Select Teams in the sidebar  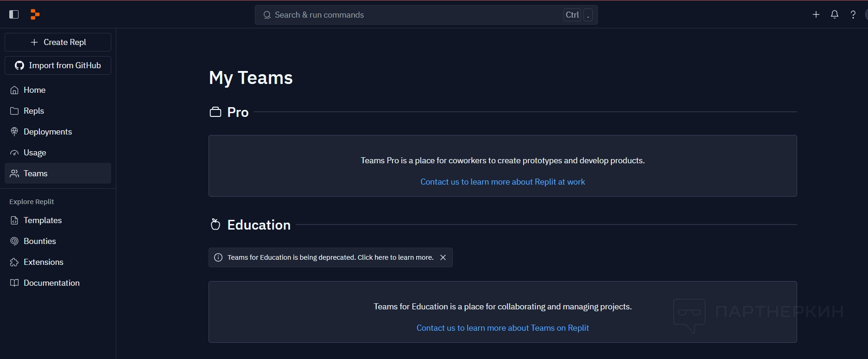[36, 173]
